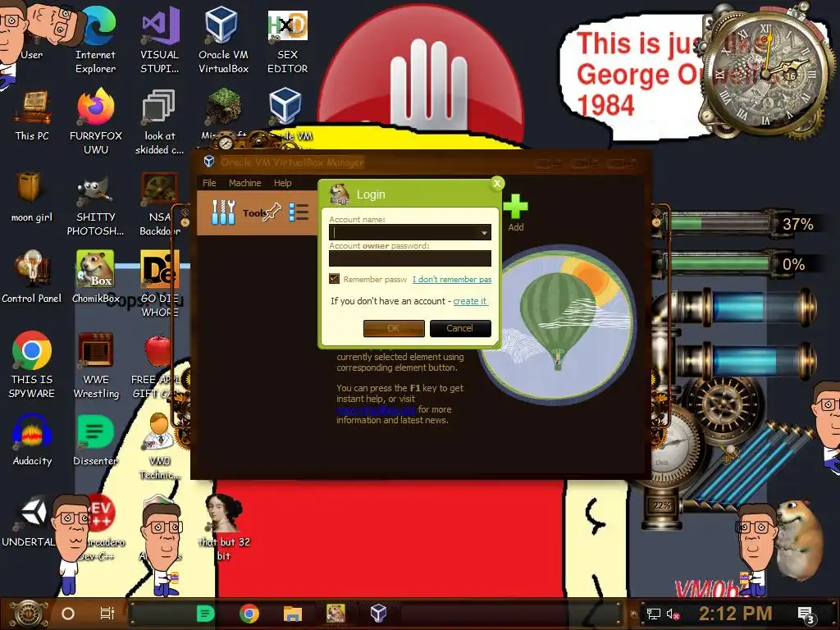Open the moon girl folder icon

point(32,197)
